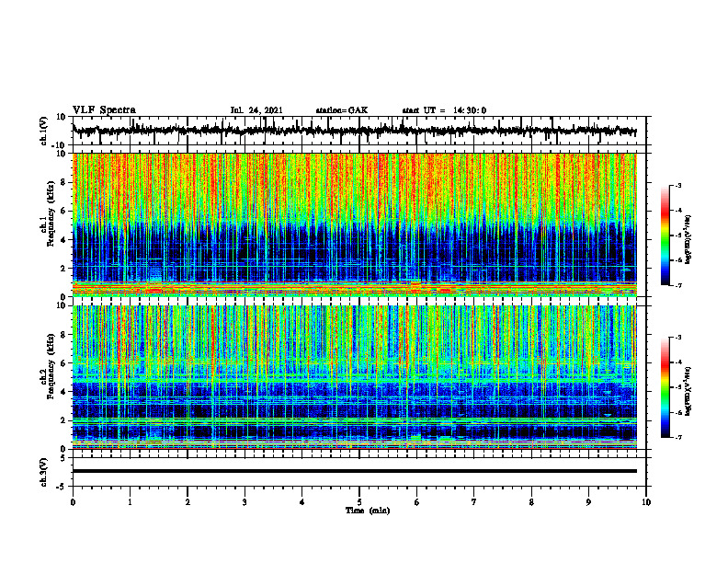Click the "8" kHz tick on ch.1 spectrogram
The width and height of the screenshot is (728, 563).
[x=64, y=182]
